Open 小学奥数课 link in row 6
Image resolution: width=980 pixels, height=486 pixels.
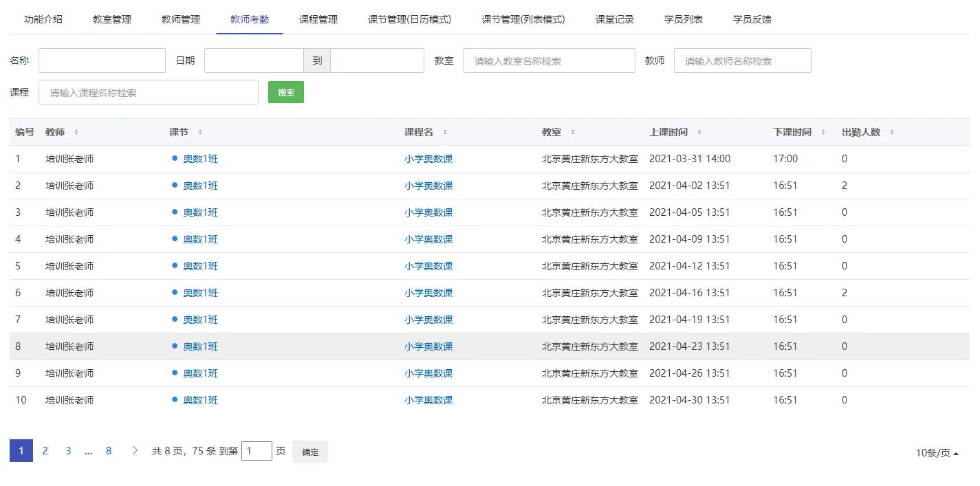click(428, 293)
